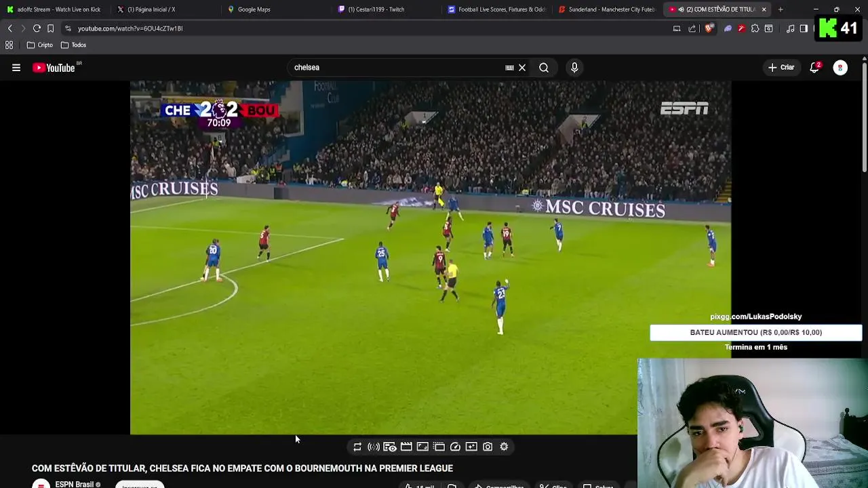Open the red wand extension icon
This screenshot has height=488, width=868.
741,28
